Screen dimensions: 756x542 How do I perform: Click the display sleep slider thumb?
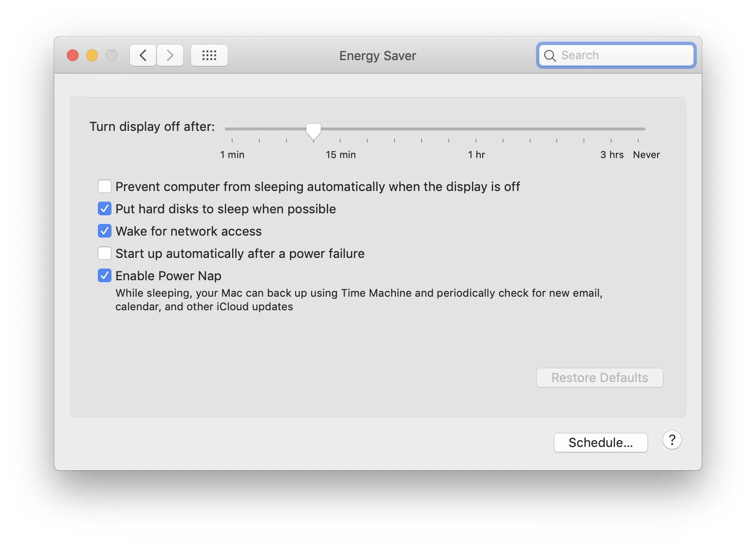(x=314, y=131)
